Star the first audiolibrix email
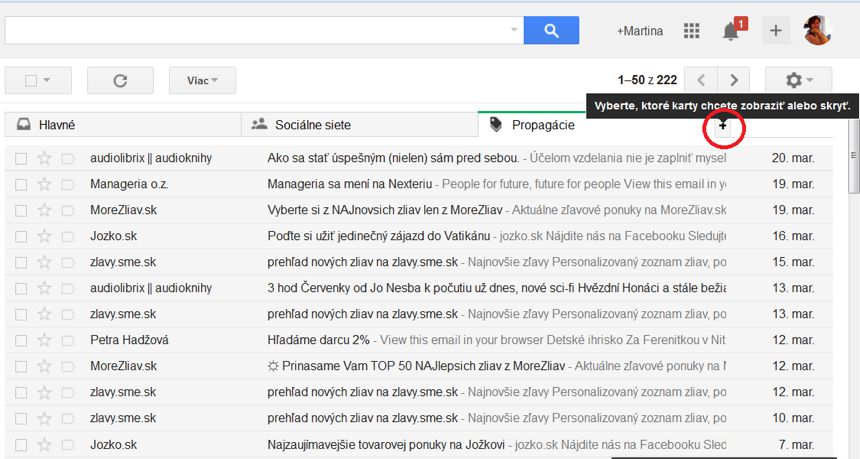 click(x=44, y=158)
